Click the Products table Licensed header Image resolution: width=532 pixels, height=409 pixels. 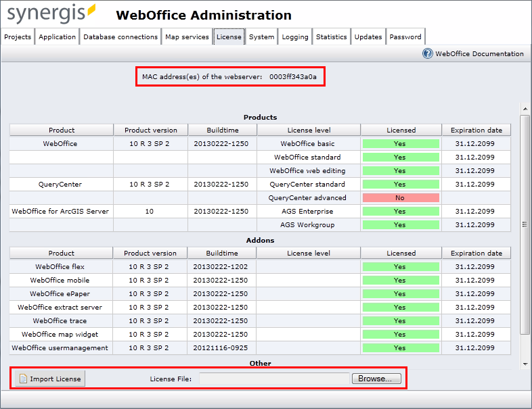pos(401,130)
